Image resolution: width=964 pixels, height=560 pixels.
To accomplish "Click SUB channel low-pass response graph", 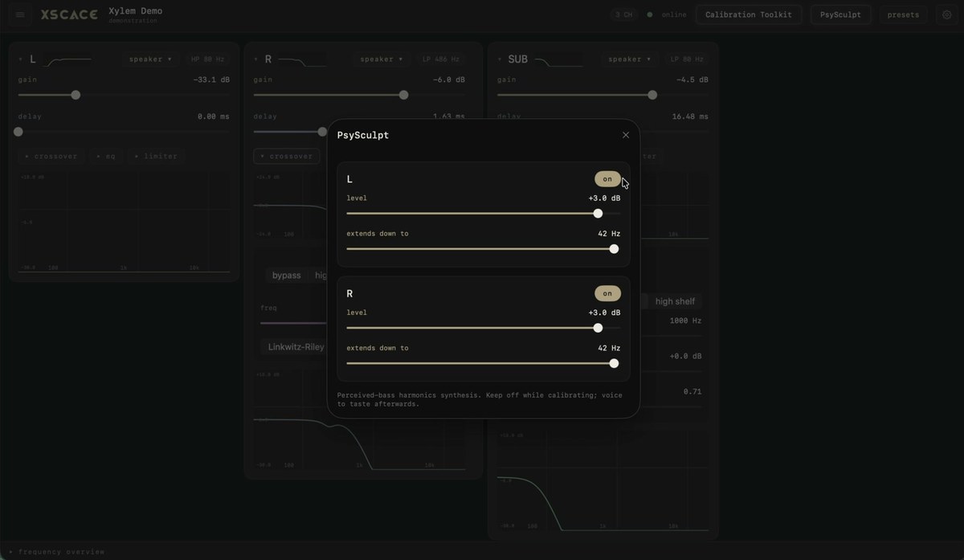I will (x=602, y=480).
